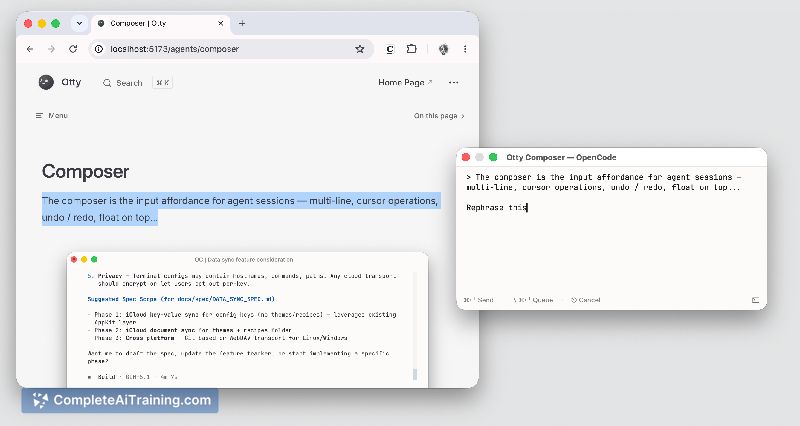Open the browser profile avatar
This screenshot has width=800, height=426.
pyautogui.click(x=443, y=49)
